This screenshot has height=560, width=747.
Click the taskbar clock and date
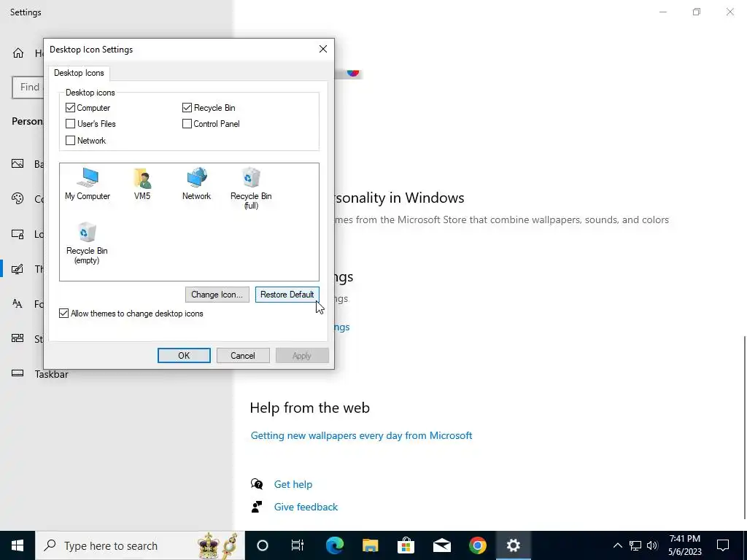pyautogui.click(x=684, y=545)
